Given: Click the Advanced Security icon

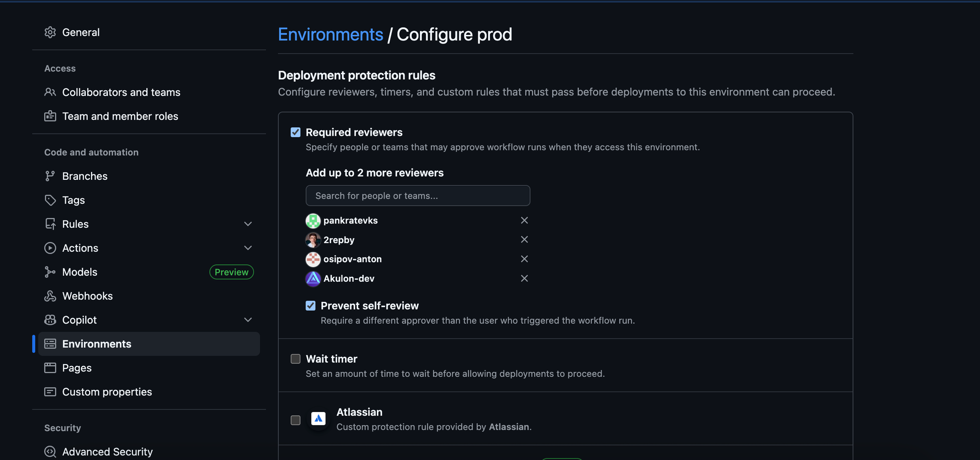Looking at the screenshot, I should click(50, 452).
